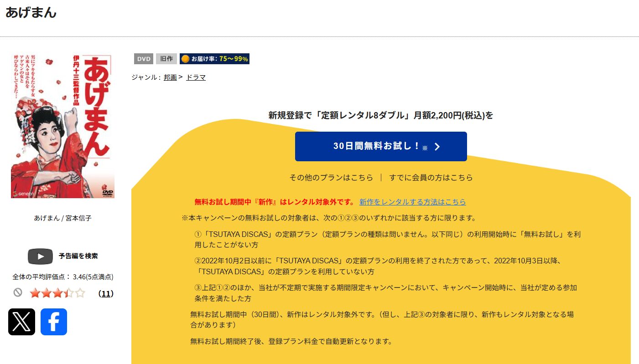Open the あげまん DVD cover thumbnail
Image resolution: width=639 pixels, height=364 pixels.
[x=62, y=126]
